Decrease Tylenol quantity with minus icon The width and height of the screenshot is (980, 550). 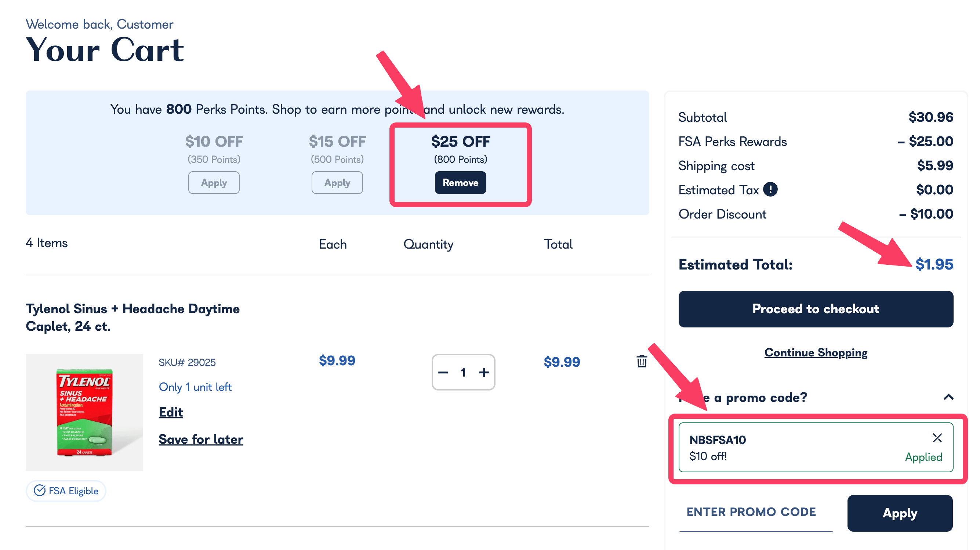[x=443, y=373]
